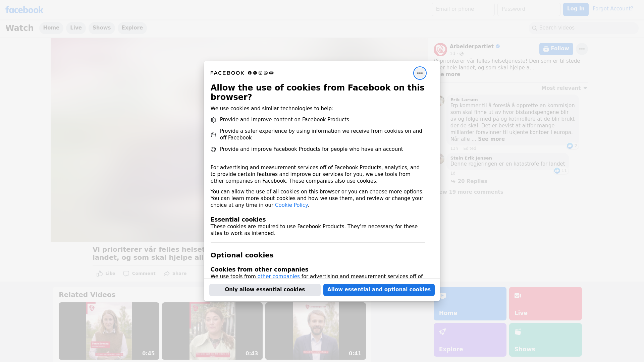The height and width of the screenshot is (362, 644).
Task: Click the Essential cookies heading
Action: 238,220
